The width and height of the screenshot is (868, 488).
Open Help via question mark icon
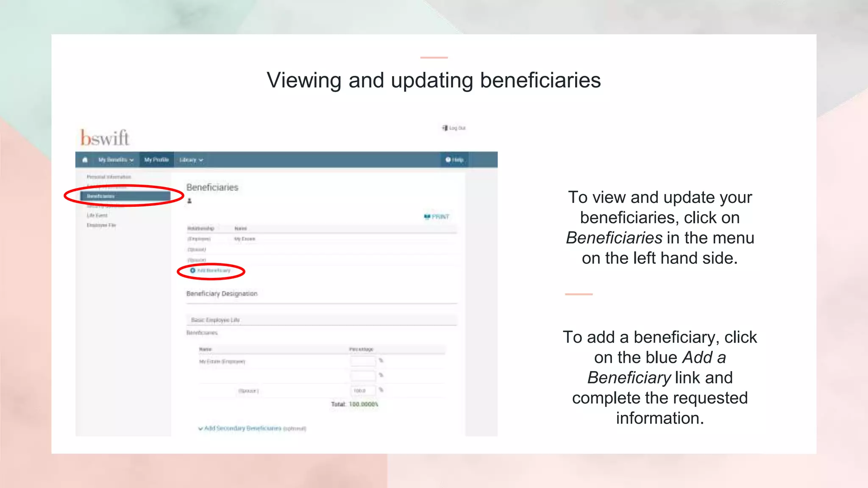click(x=448, y=160)
